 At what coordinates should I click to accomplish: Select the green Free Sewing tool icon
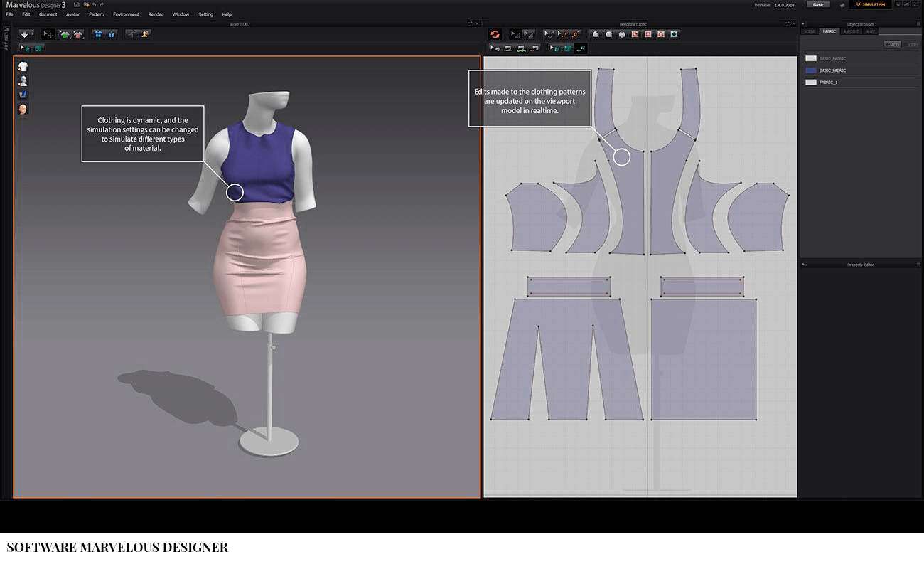[522, 48]
